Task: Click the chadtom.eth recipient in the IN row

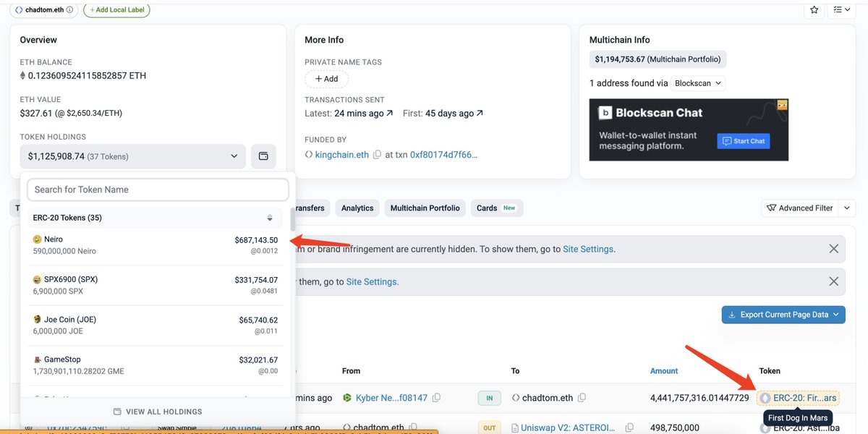Action: tap(547, 398)
